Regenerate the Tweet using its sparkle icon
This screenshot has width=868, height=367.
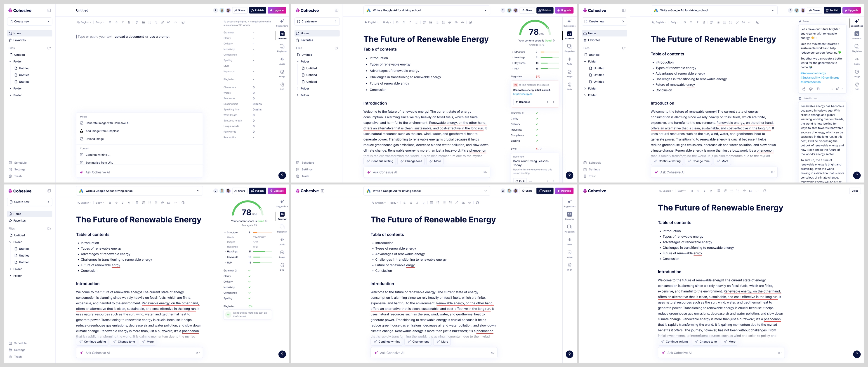pyautogui.click(x=837, y=89)
